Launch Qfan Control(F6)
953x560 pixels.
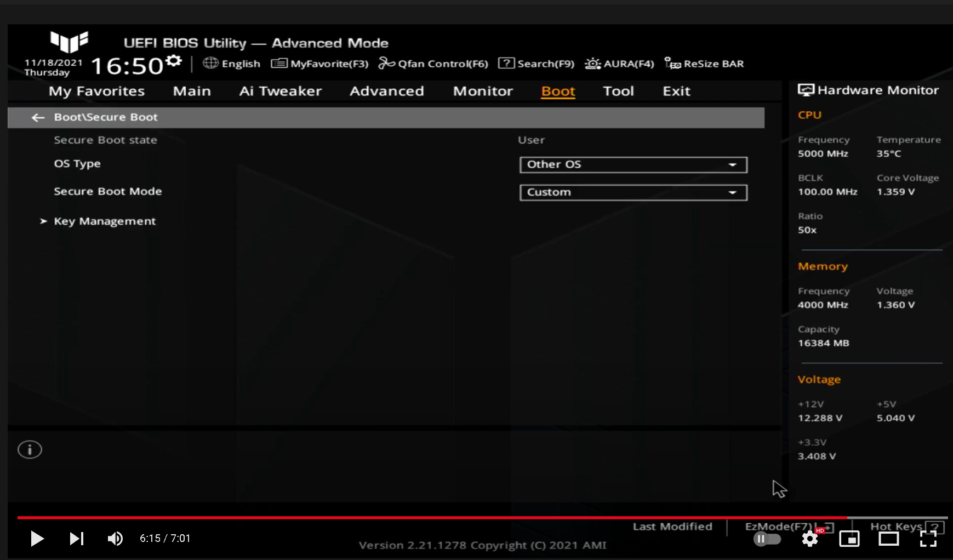click(x=433, y=64)
